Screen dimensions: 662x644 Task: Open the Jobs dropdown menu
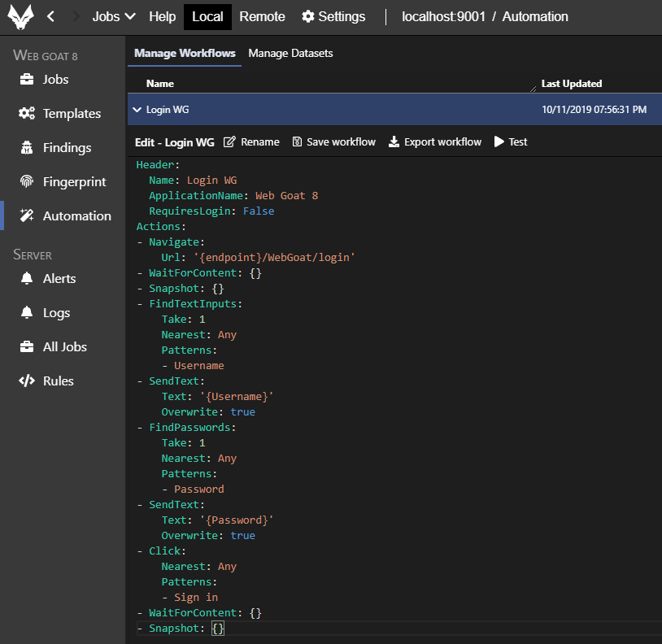pyautogui.click(x=113, y=16)
